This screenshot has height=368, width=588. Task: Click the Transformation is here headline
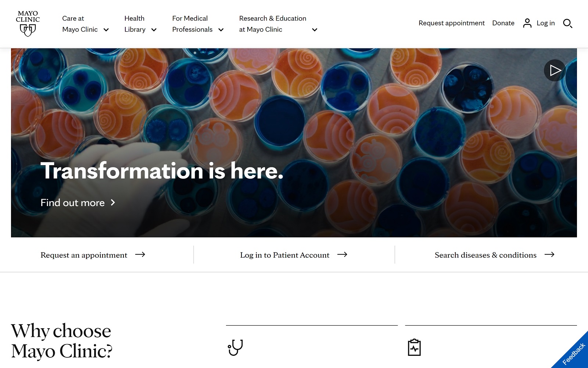pos(162,171)
